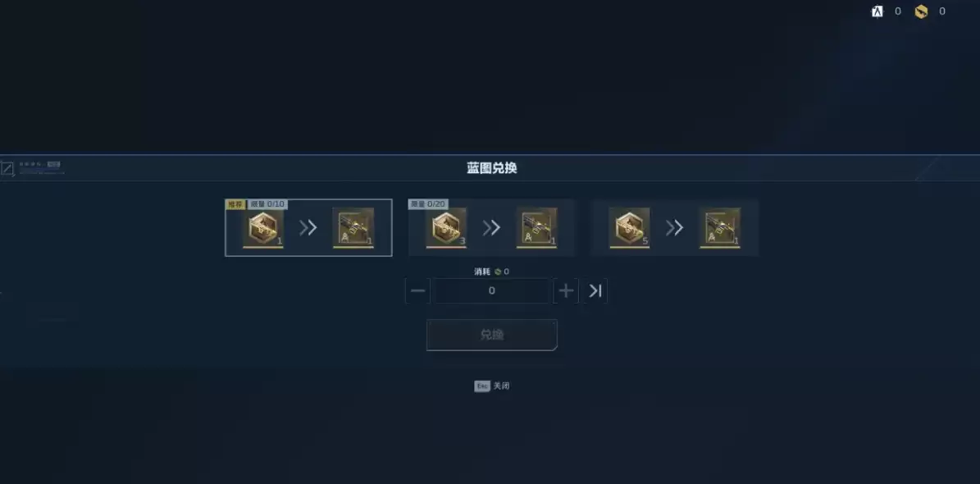Click the white currency icon at top right
Image resolution: width=980 pixels, height=484 pixels.
pyautogui.click(x=877, y=11)
